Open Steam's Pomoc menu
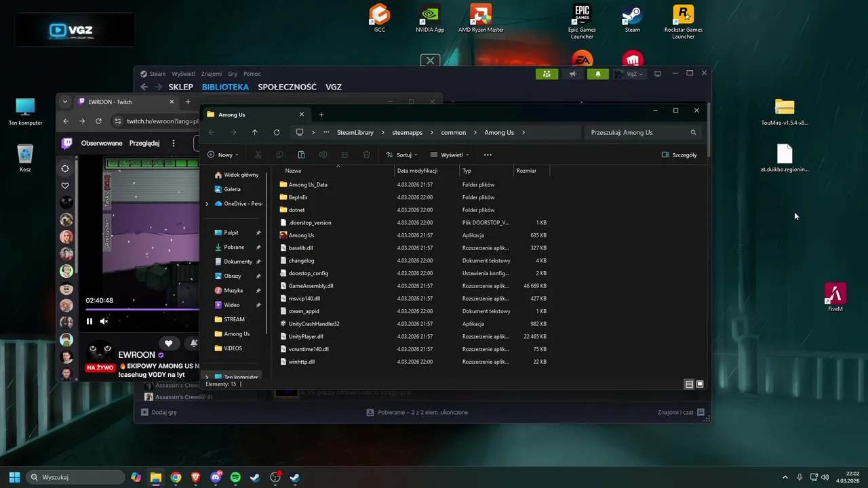Screen dimensions: 868x488 pos(252,74)
